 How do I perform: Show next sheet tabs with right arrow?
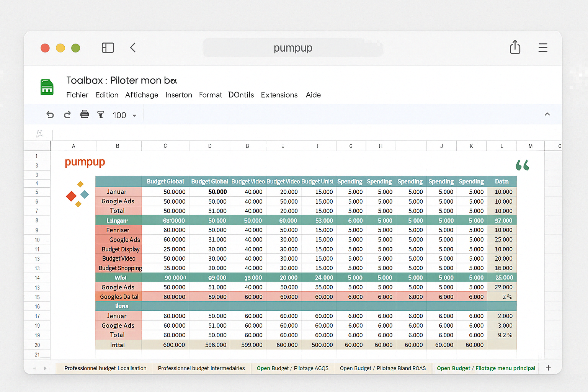tap(45, 368)
